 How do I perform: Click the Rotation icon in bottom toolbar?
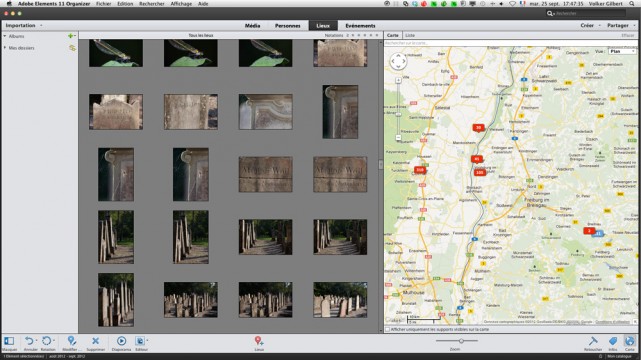click(47, 341)
